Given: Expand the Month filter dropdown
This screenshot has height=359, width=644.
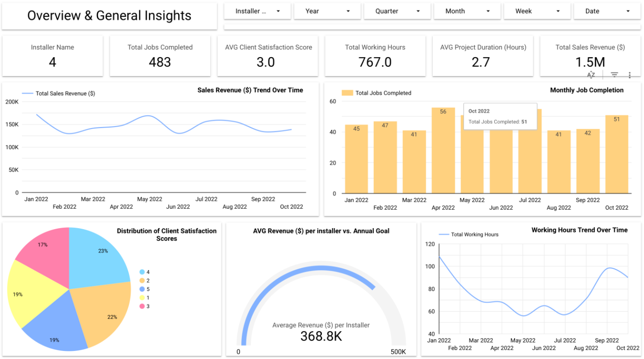Looking at the screenshot, I should coord(467,11).
